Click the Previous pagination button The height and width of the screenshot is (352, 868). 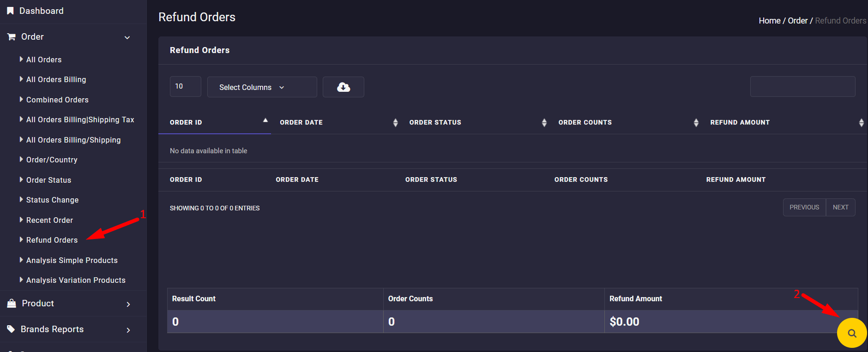point(804,207)
